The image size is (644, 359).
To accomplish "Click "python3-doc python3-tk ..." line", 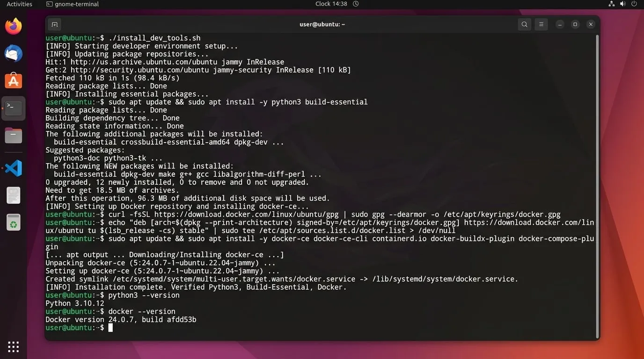I will click(108, 158).
